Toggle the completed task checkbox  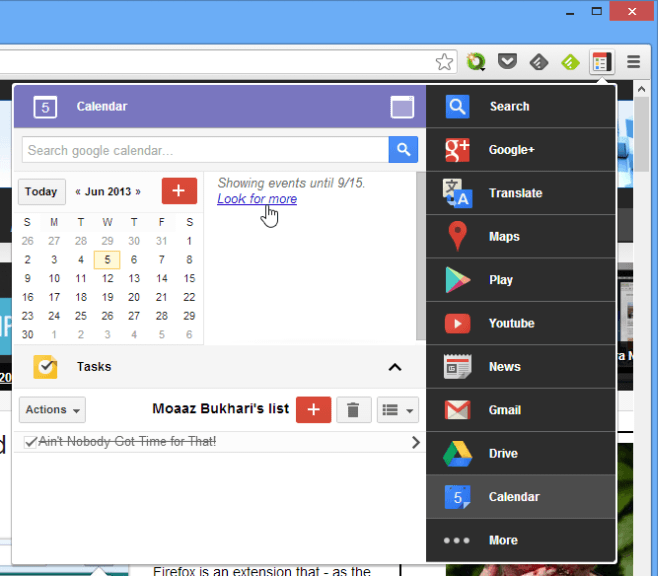point(30,442)
